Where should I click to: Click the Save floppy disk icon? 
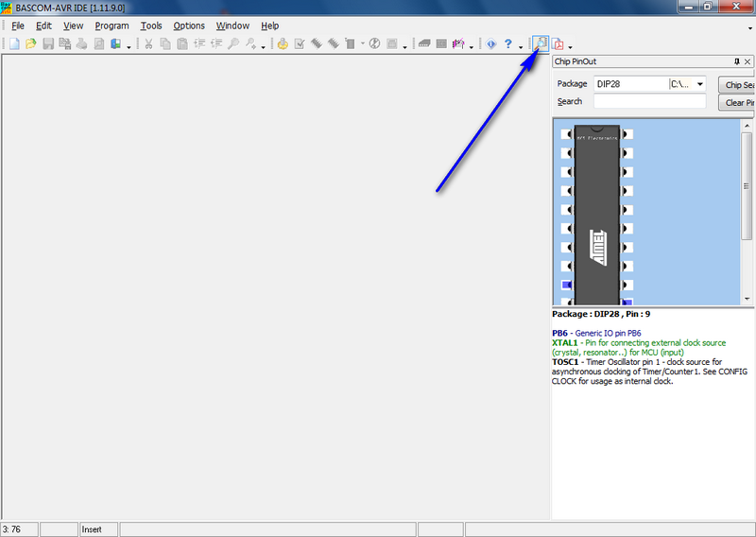click(48, 43)
